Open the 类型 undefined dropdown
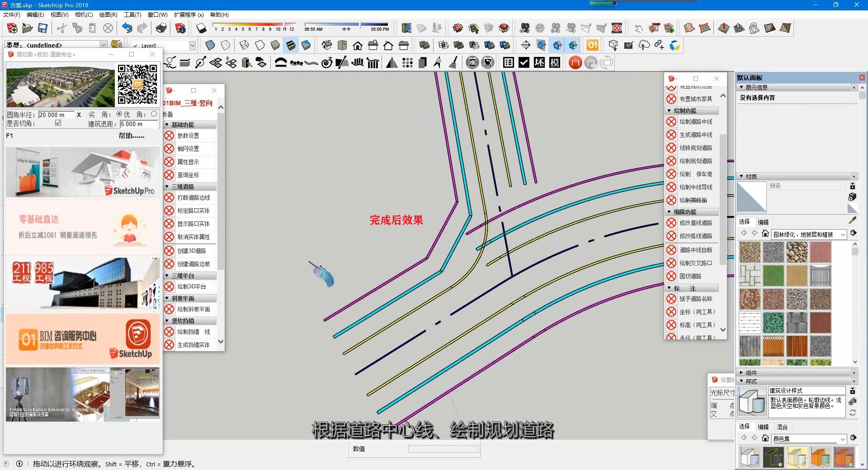Screen dimensions: 868x470 tap(104, 45)
